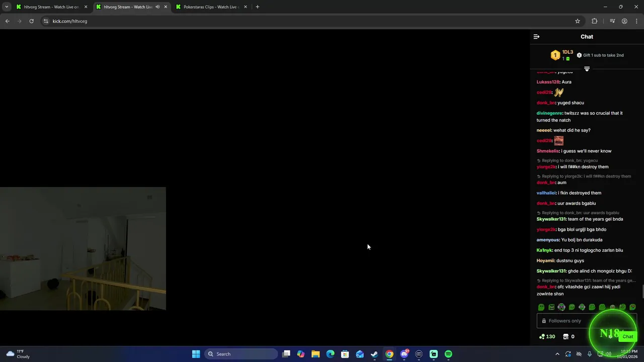This screenshot has height=362, width=644.
Task: Expand the gift leaderboard with the chevron below
Action: [587, 69]
